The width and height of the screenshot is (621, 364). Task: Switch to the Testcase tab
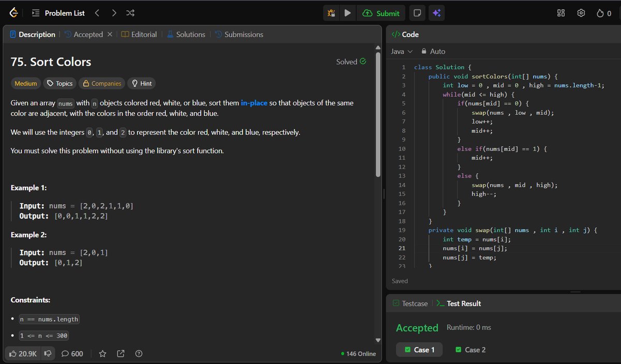pos(410,304)
